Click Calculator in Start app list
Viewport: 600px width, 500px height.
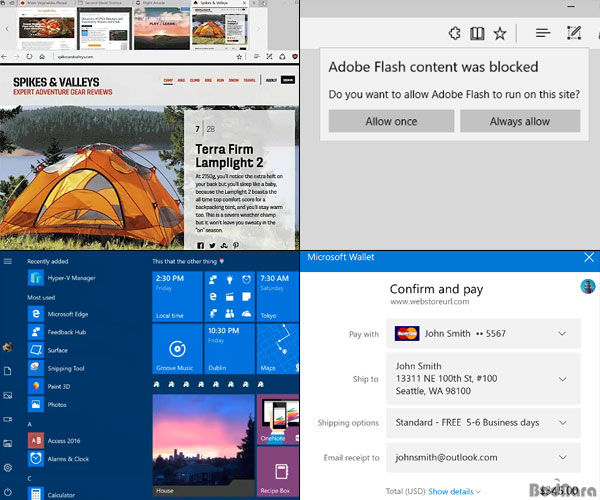[x=52, y=494]
